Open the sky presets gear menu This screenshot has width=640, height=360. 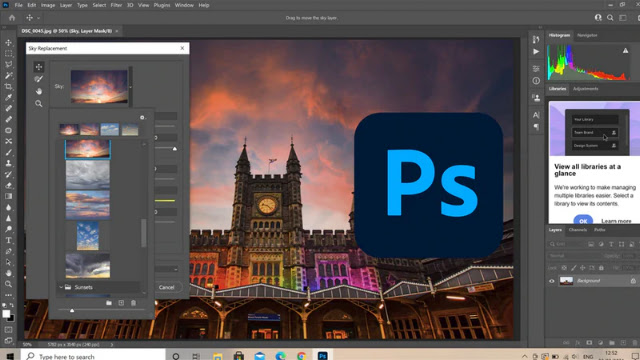(x=142, y=118)
